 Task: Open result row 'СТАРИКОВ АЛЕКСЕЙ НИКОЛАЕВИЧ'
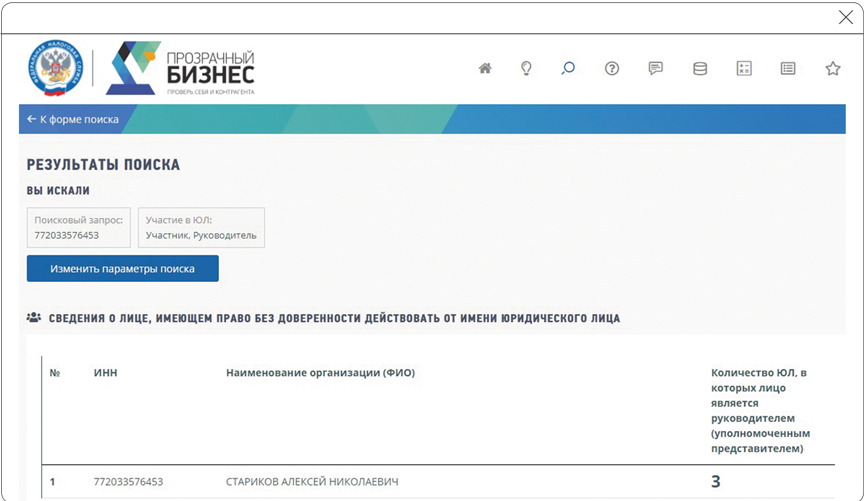click(x=312, y=482)
